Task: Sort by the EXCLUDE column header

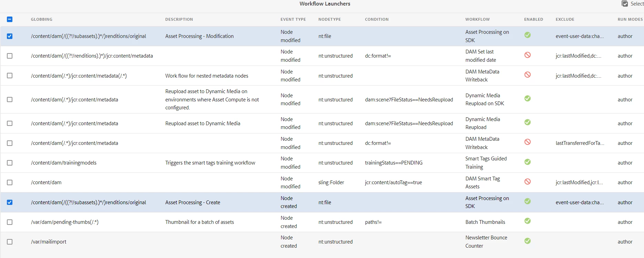Action: click(x=565, y=19)
